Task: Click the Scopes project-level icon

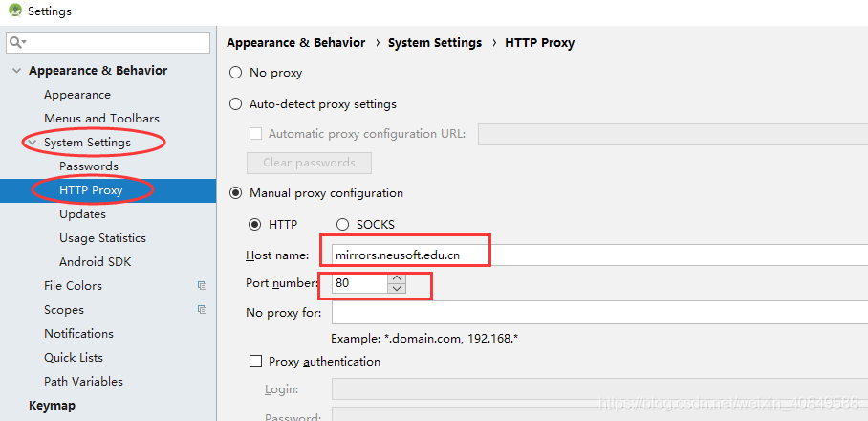Action: coord(202,310)
